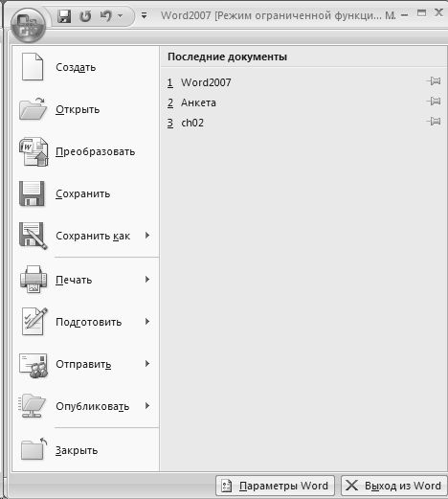Click the Преобразовать document convert icon
This screenshot has width=448, height=499.
coord(34,151)
